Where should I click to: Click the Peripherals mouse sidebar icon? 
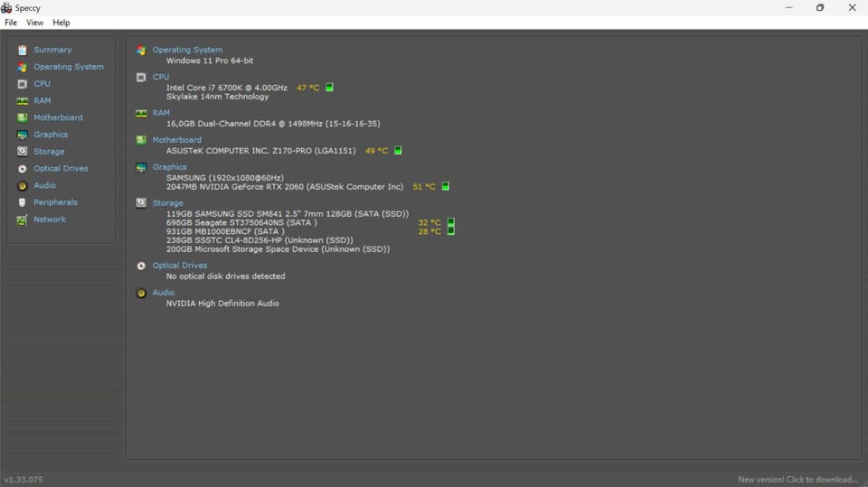22,202
